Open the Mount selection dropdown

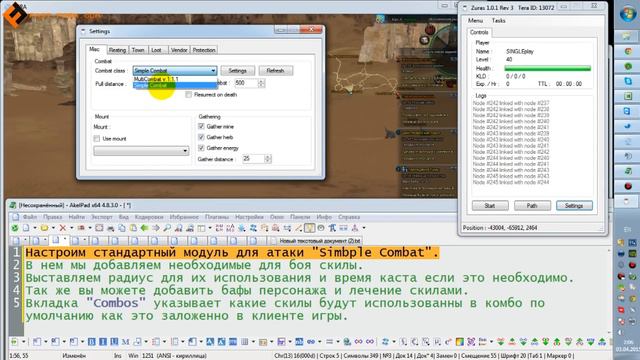pyautogui.click(x=141, y=151)
